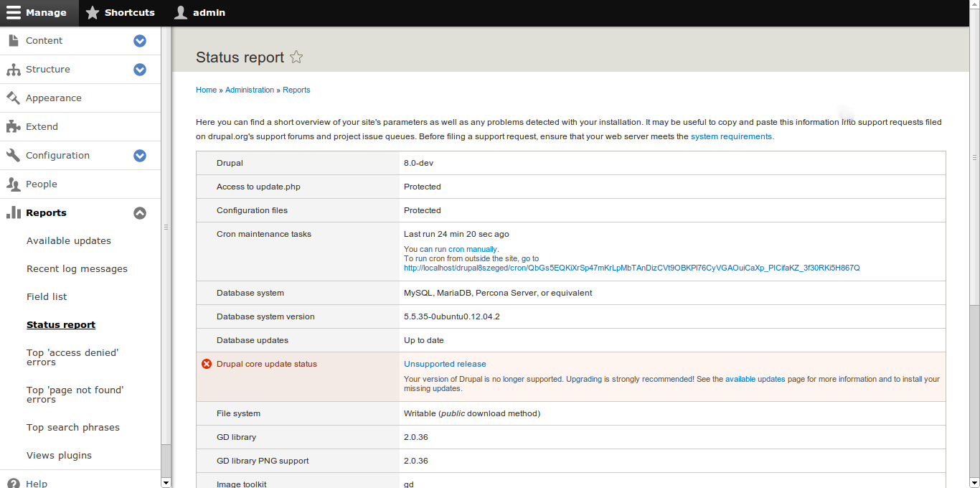Image resolution: width=980 pixels, height=488 pixels.
Task: Click the Extend puzzle piece icon
Action: 13,126
